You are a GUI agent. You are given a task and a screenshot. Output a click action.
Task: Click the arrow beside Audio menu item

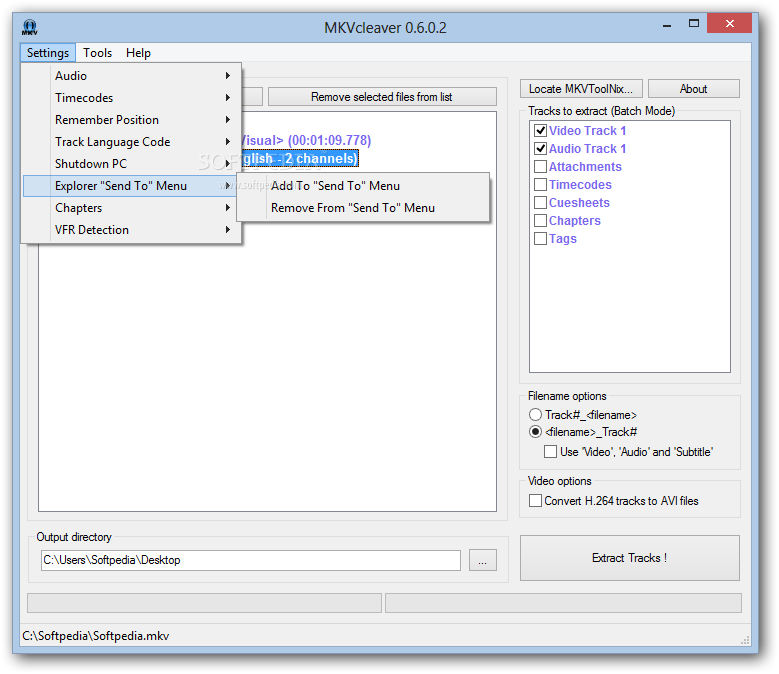click(228, 75)
